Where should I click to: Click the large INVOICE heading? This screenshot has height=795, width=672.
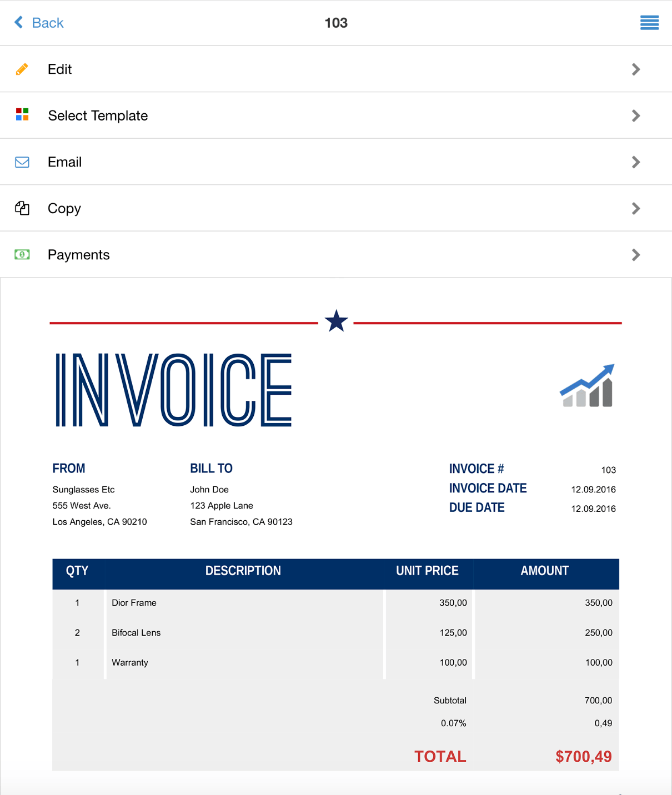click(x=173, y=390)
